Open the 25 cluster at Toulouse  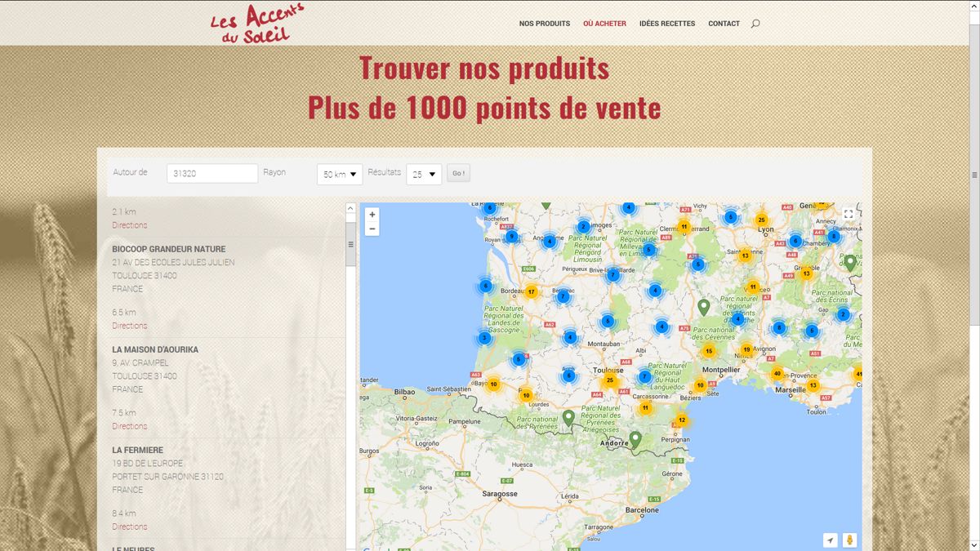(609, 380)
